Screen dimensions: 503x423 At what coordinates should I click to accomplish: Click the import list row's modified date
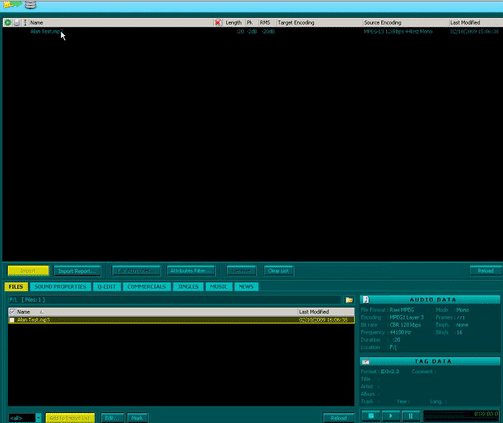tap(474, 32)
